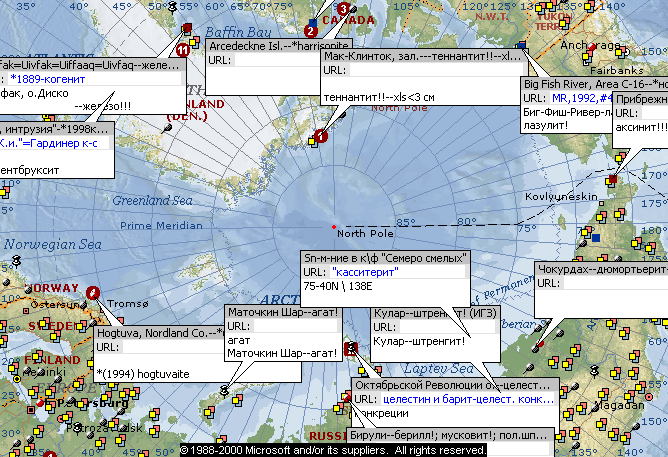Click the Prime Meridian map label
The width and height of the screenshot is (668, 457).
click(161, 225)
